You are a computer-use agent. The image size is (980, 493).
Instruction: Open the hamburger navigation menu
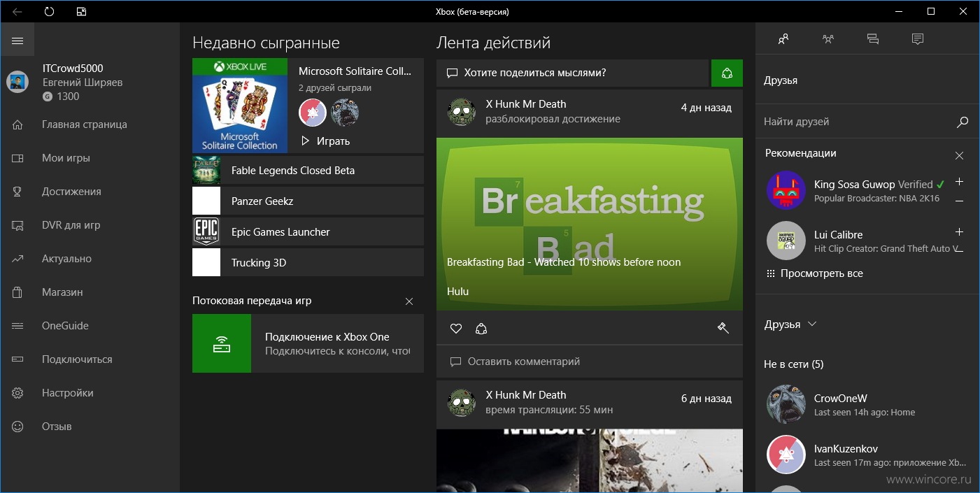pyautogui.click(x=17, y=41)
